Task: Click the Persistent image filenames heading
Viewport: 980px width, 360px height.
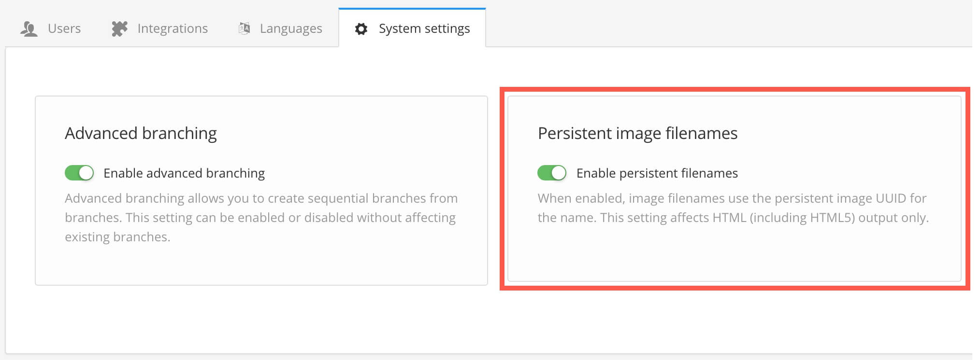Action: 638,133
